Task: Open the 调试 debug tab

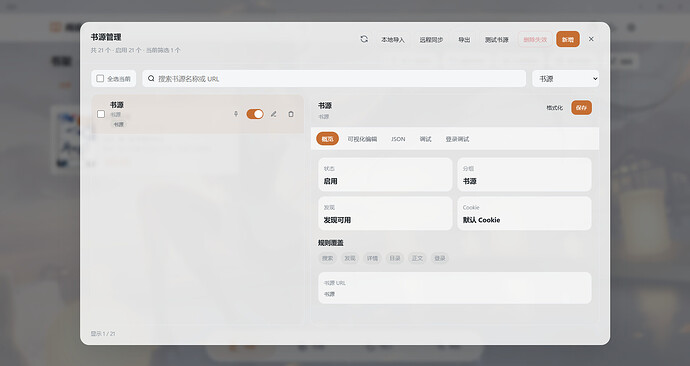Action: [426, 139]
